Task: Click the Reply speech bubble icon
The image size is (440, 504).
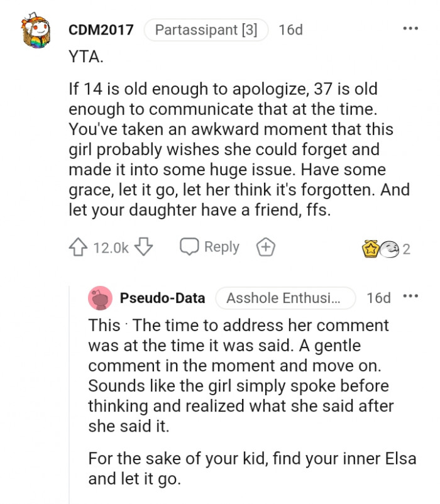Action: (x=189, y=247)
